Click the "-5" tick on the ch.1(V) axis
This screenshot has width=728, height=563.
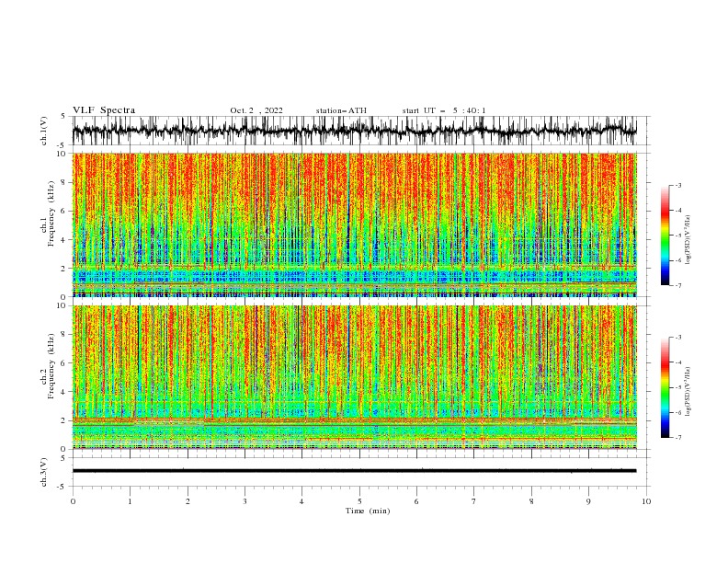[x=63, y=145]
